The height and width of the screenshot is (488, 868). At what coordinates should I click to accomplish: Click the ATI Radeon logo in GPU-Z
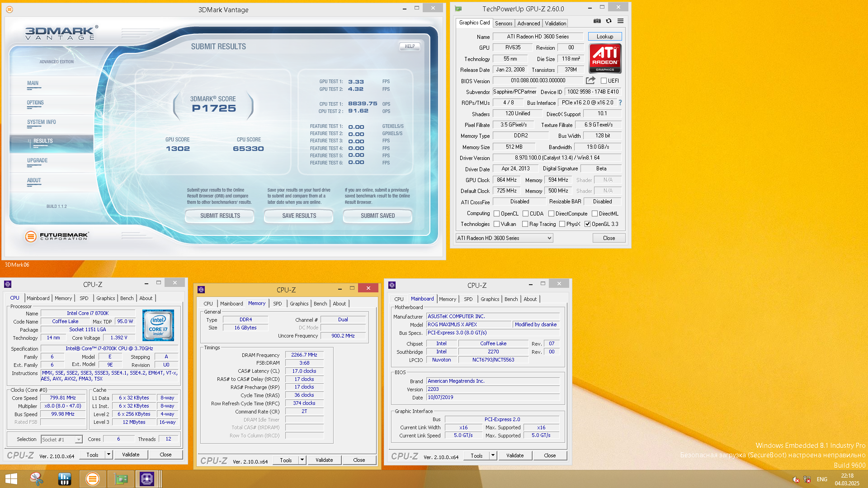[x=605, y=58]
